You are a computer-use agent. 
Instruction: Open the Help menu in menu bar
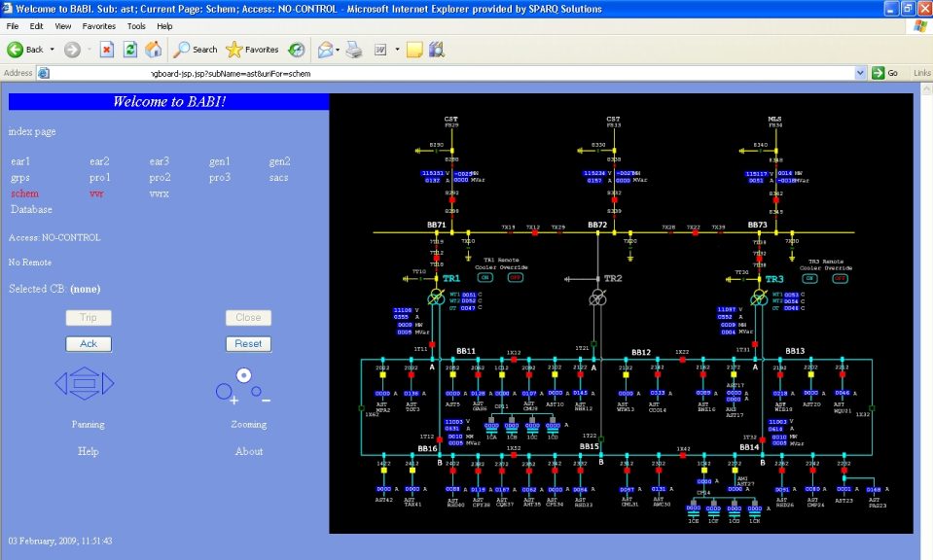tap(164, 26)
